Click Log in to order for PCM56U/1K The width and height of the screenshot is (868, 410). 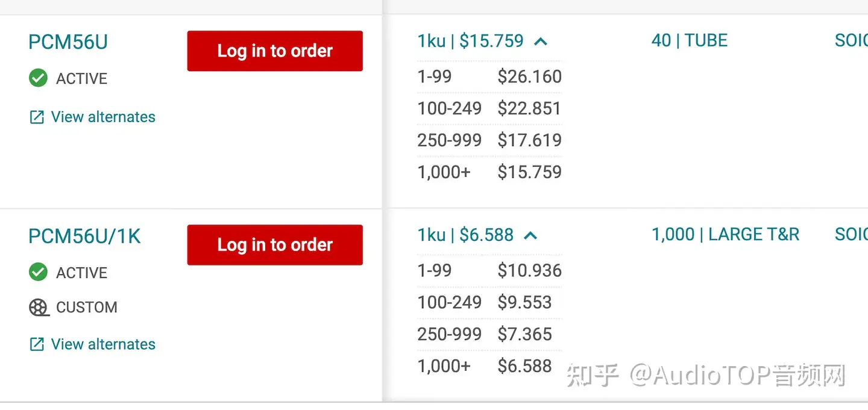click(x=275, y=245)
